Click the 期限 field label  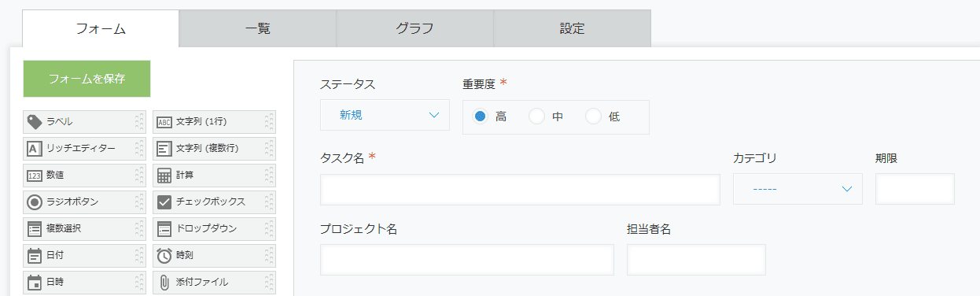coord(886,158)
